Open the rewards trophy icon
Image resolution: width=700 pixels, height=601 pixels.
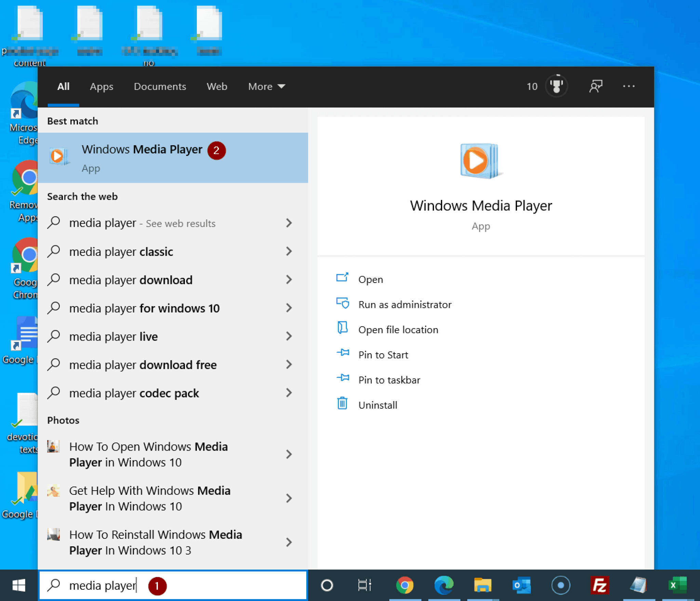point(556,86)
